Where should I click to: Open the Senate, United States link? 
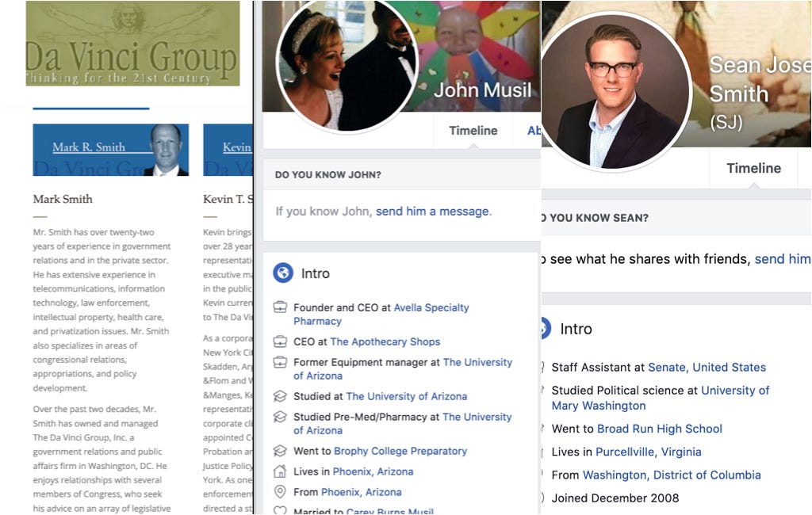tap(707, 368)
